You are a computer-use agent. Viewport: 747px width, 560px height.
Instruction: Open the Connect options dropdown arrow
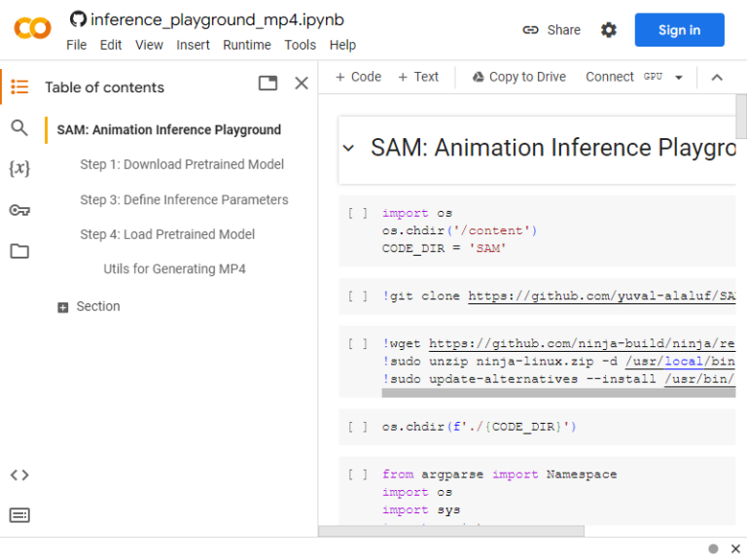[679, 77]
